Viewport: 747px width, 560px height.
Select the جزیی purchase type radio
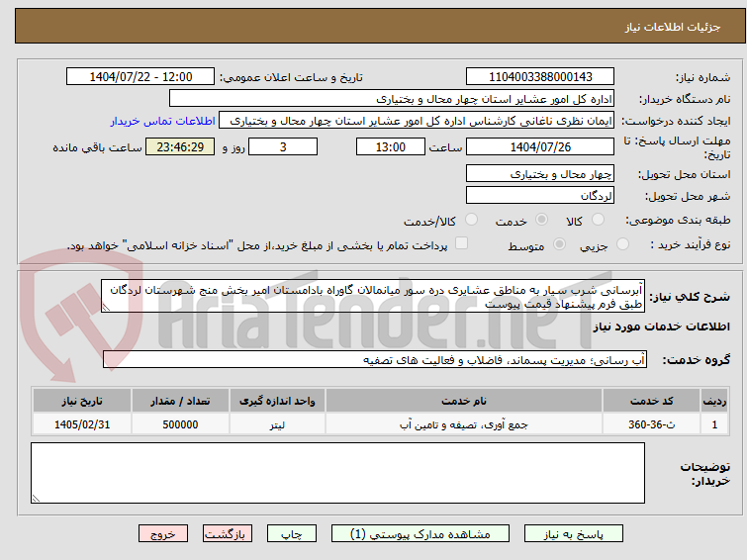click(x=622, y=244)
